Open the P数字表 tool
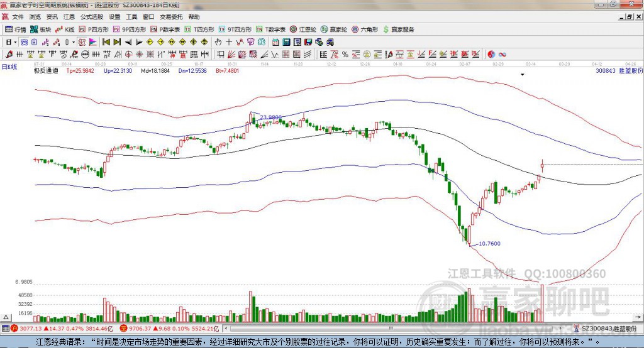The height and width of the screenshot is (348, 644). pos(165,30)
